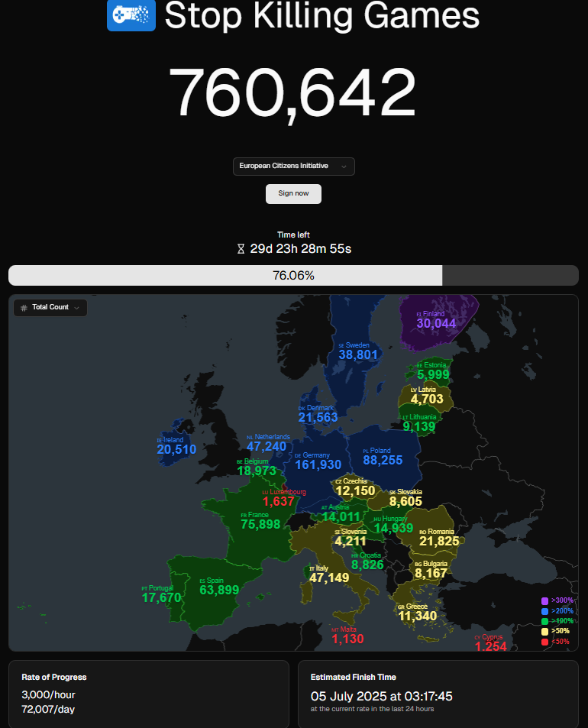
Task: Select Hungary 14,939 on the map
Action: (393, 524)
